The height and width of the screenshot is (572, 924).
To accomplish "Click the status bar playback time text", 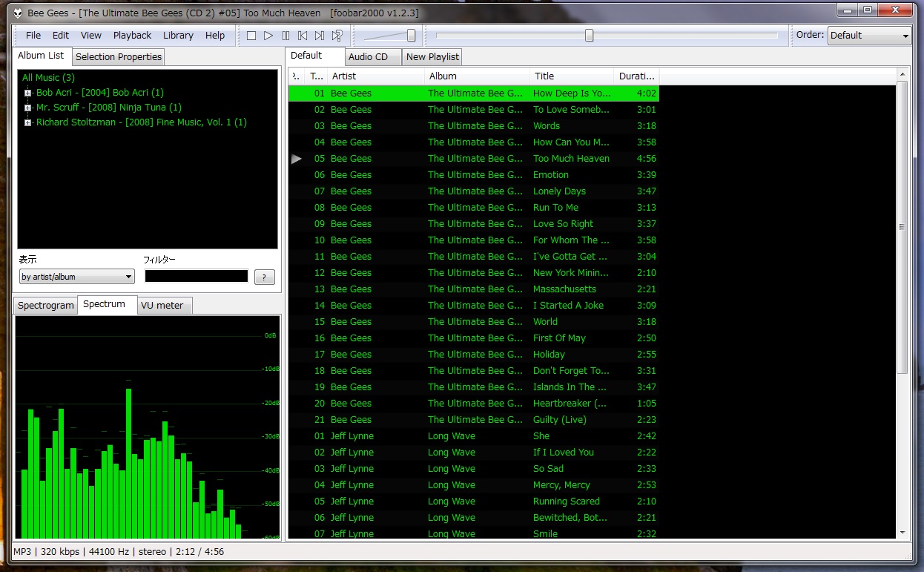I will (200, 552).
